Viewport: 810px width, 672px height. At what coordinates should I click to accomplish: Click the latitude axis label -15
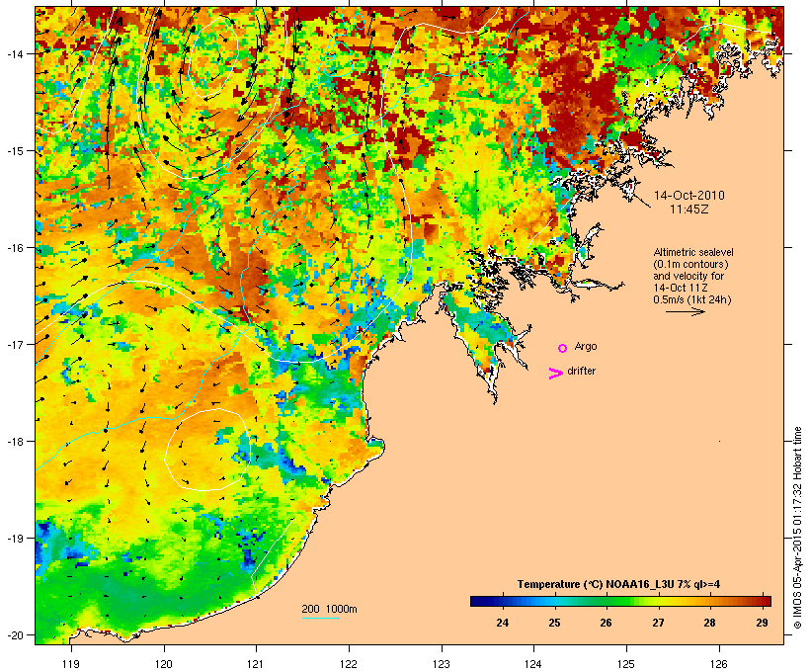tap(16, 151)
